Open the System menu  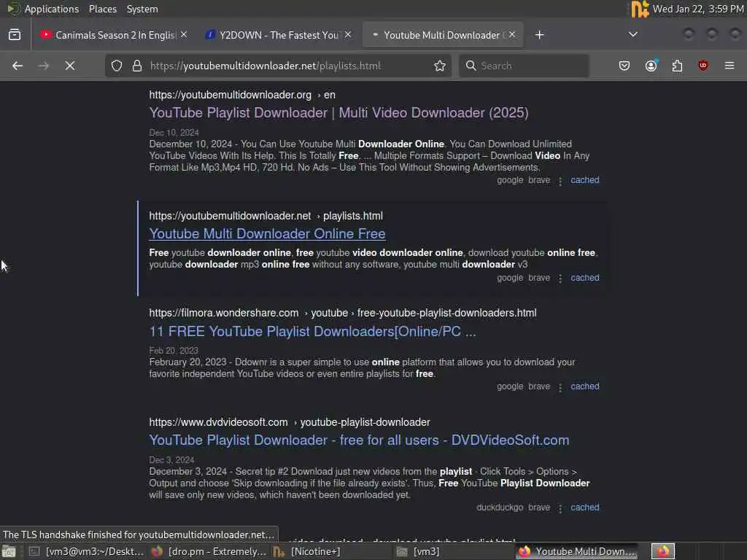pyautogui.click(x=142, y=9)
